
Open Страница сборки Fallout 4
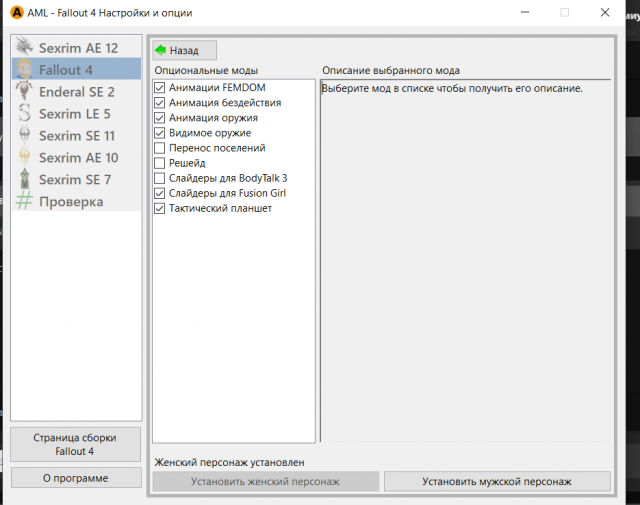tap(75, 445)
